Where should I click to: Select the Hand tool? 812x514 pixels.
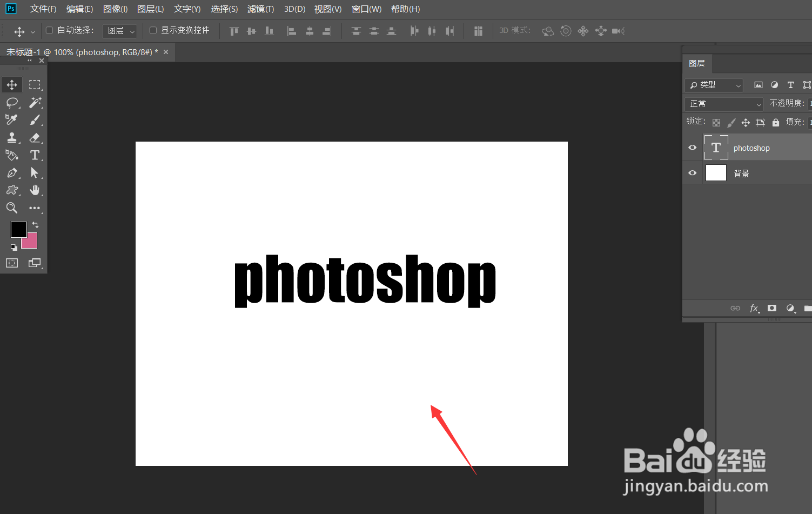35,190
